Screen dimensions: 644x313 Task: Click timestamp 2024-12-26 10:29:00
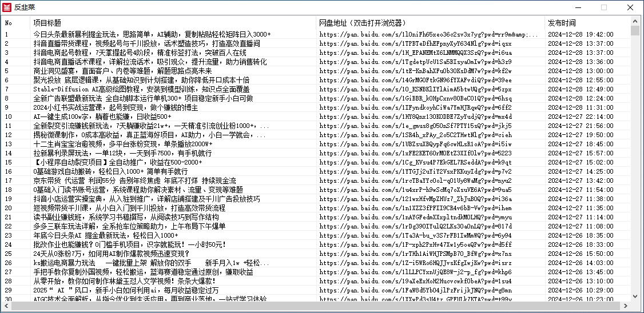coord(581,290)
